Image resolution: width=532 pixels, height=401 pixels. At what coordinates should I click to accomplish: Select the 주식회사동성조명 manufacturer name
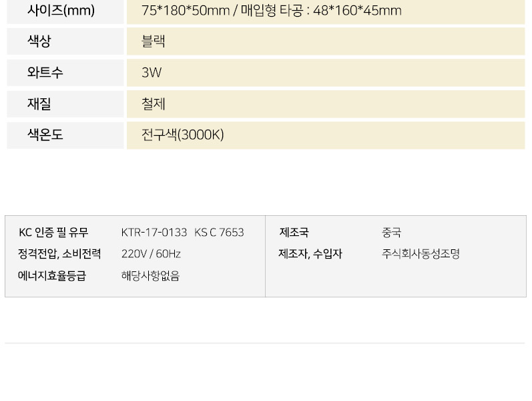click(421, 254)
